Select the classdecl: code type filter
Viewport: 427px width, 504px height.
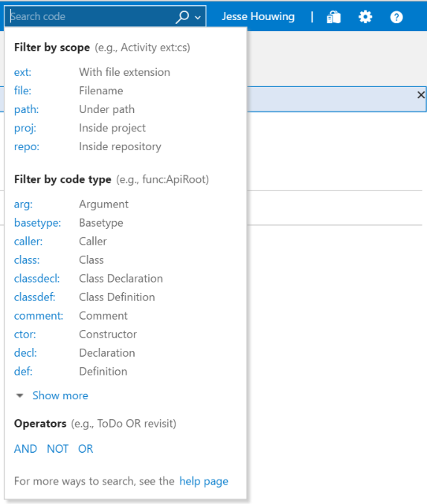[x=37, y=278]
